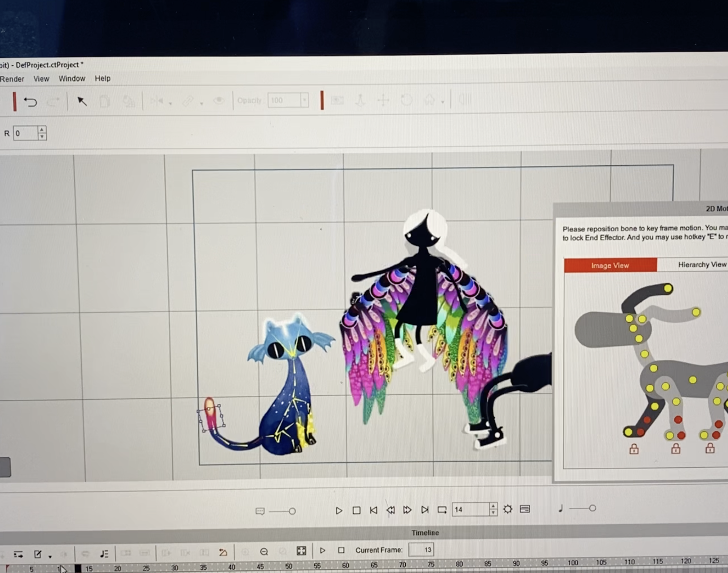Open the Help menu

103,78
